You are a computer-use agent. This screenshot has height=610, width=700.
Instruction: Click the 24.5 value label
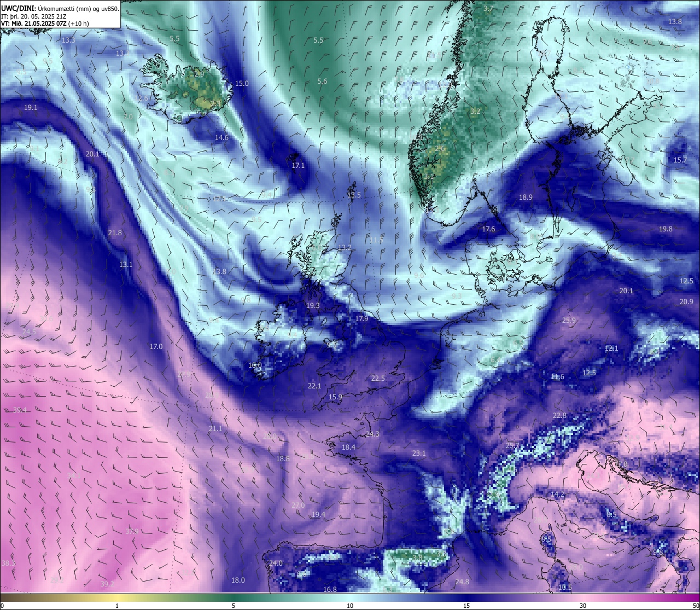coord(29,332)
